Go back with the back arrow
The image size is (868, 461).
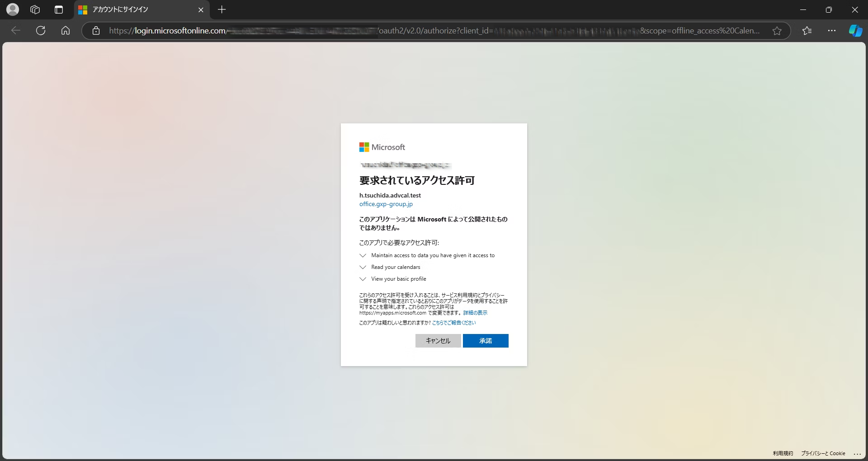pos(16,31)
